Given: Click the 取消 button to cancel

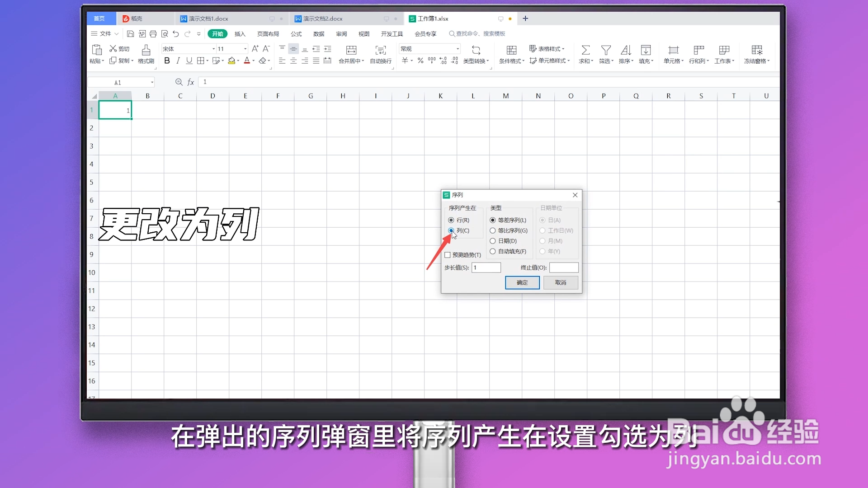Looking at the screenshot, I should (561, 282).
